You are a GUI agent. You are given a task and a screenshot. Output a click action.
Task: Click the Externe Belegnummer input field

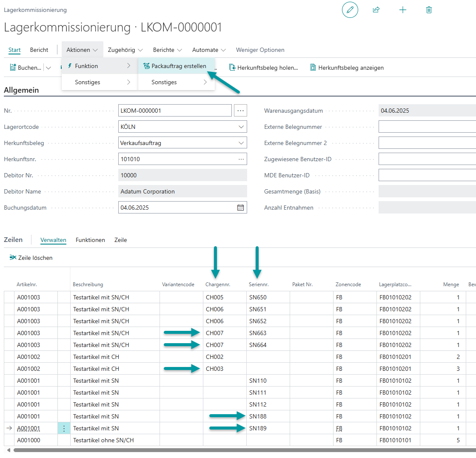tap(427, 127)
